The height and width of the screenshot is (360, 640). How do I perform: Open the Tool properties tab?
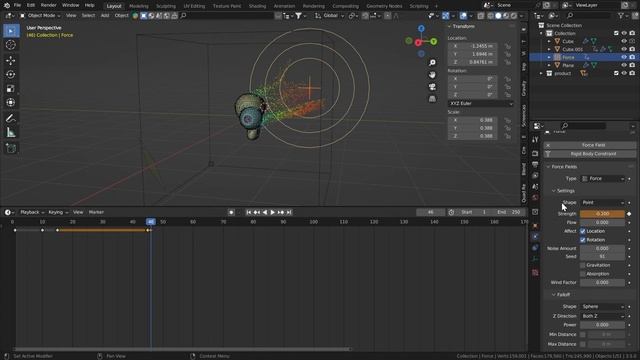click(535, 140)
